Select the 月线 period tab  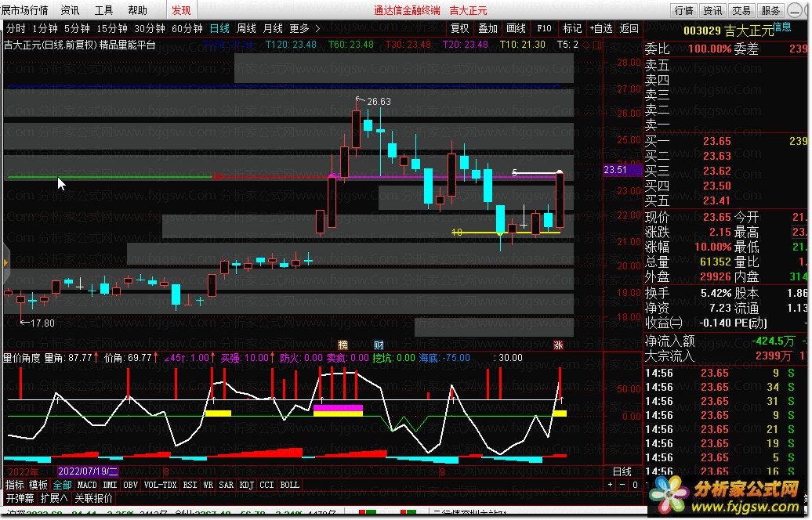pos(273,28)
